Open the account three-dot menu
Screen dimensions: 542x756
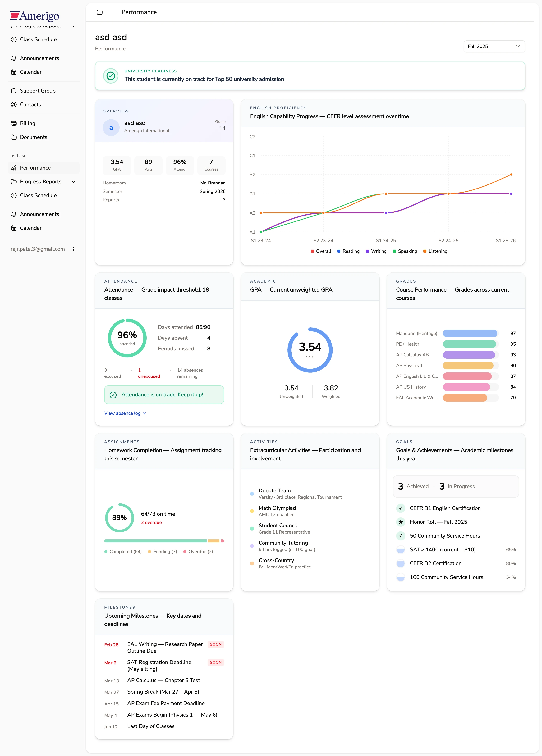tap(73, 249)
